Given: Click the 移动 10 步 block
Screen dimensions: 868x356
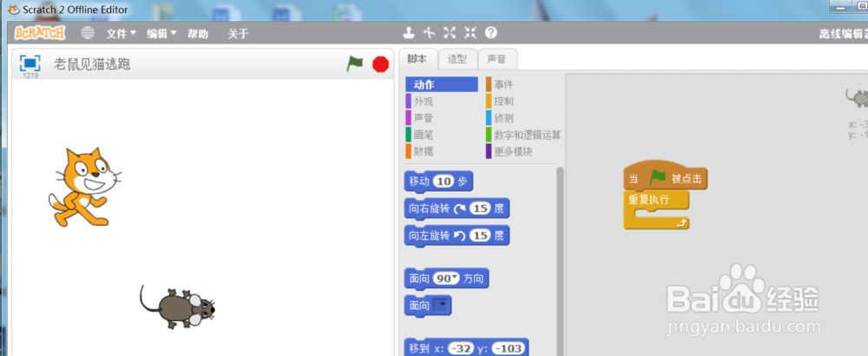Looking at the screenshot, I should (x=438, y=181).
